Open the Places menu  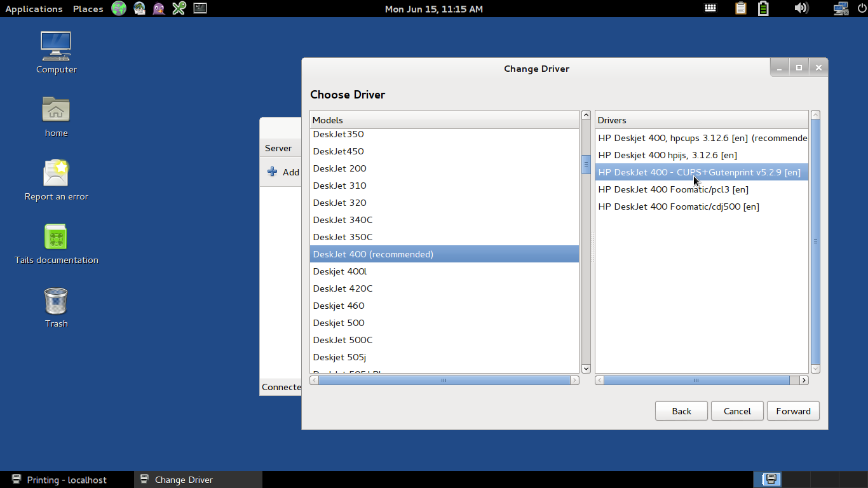tap(88, 9)
